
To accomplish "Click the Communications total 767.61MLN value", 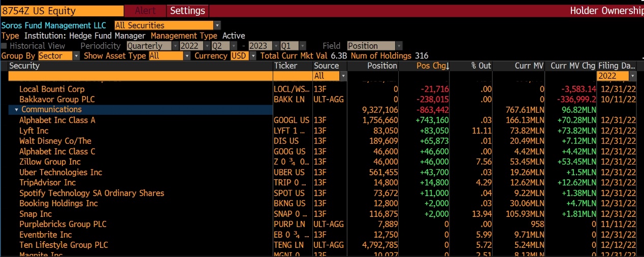I will [525, 110].
